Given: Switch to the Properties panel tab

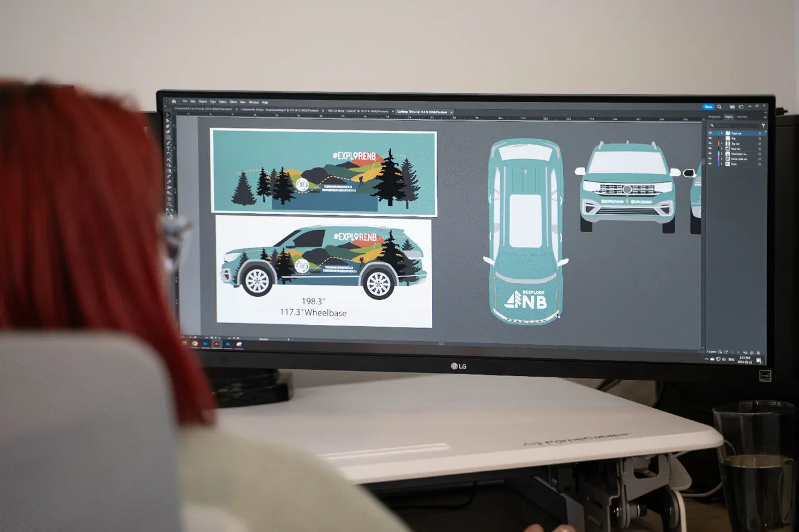Looking at the screenshot, I should click(714, 117).
